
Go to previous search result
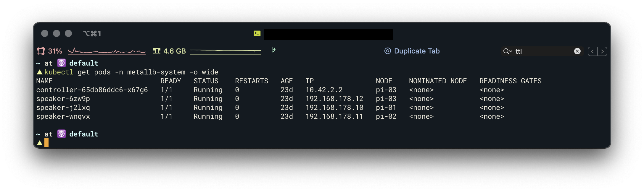[593, 51]
